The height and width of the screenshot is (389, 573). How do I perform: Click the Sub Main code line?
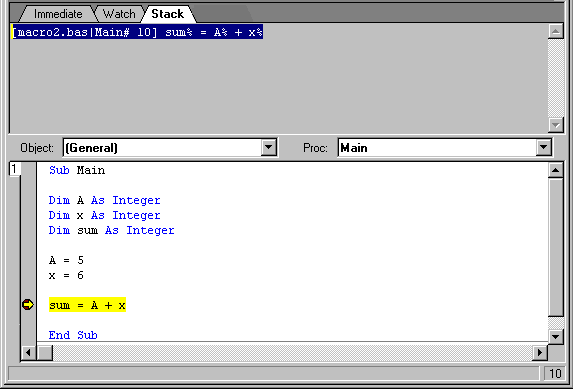77,170
